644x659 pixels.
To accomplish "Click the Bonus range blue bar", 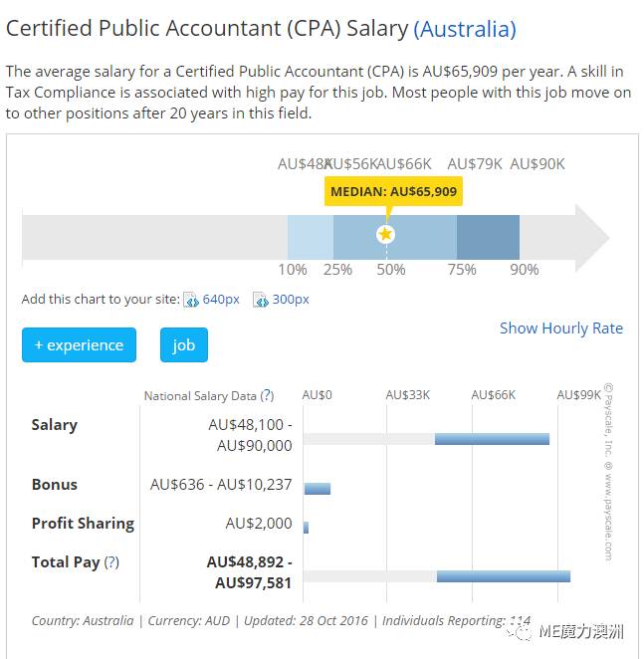I will click(318, 489).
